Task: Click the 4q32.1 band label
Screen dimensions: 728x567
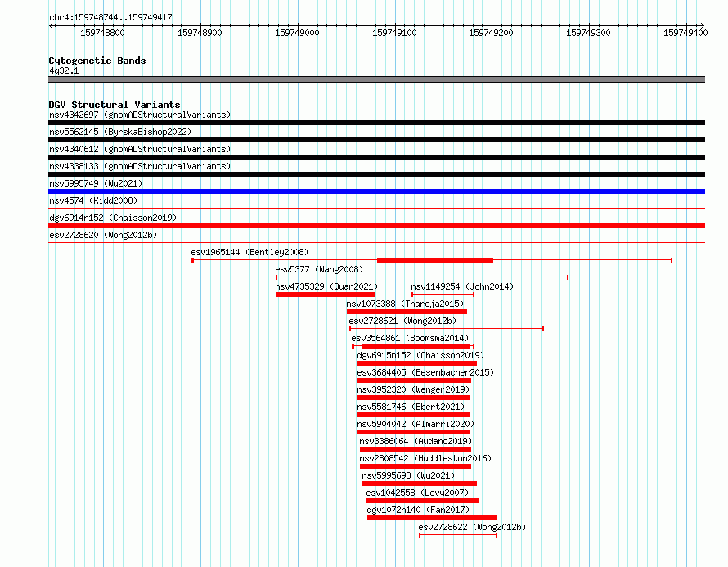Action: (x=64, y=70)
